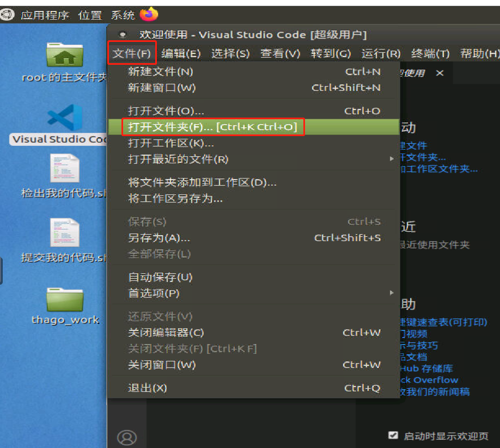Choose 退出(X) menu entry
The image size is (500, 448).
253,388
